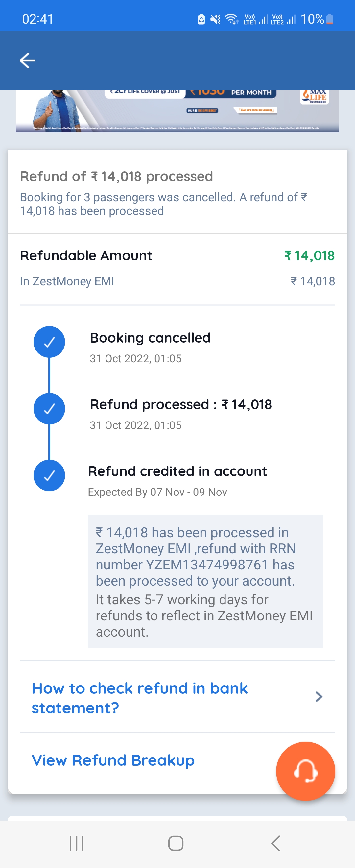355x868 pixels.
Task: Open the orange headset support button
Action: point(305,771)
